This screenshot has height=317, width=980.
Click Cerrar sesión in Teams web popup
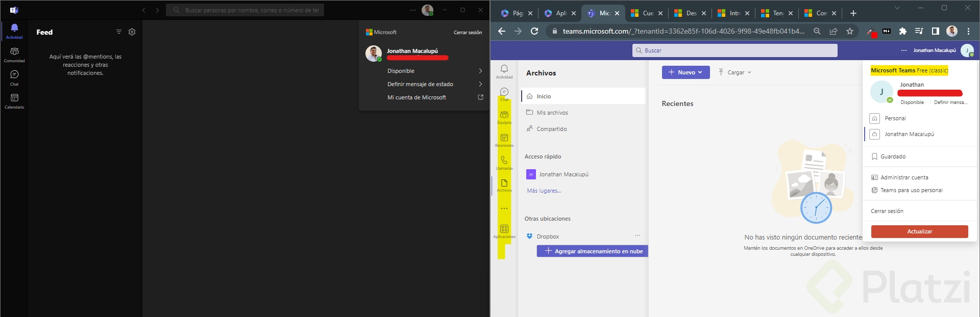point(887,211)
